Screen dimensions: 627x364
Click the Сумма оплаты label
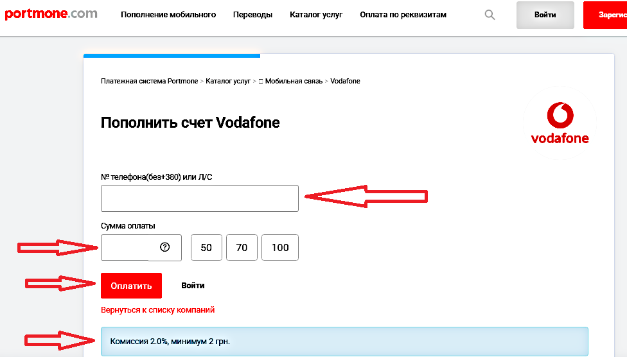pos(128,226)
